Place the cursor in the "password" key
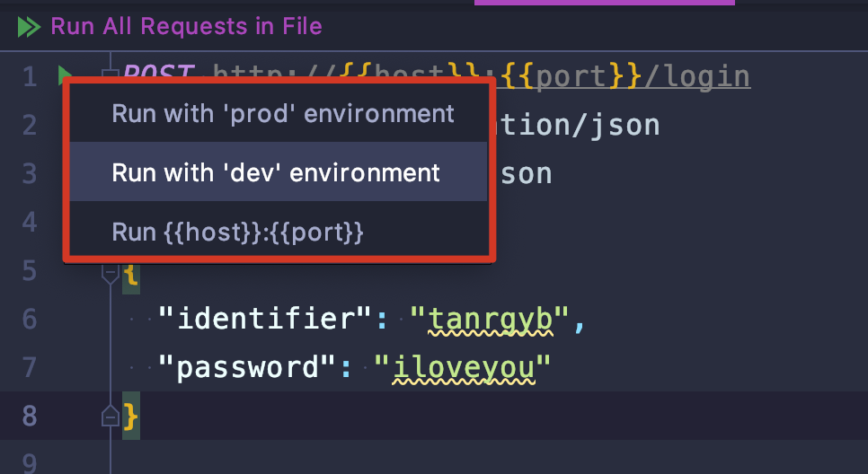This screenshot has height=474, width=868. click(247, 367)
